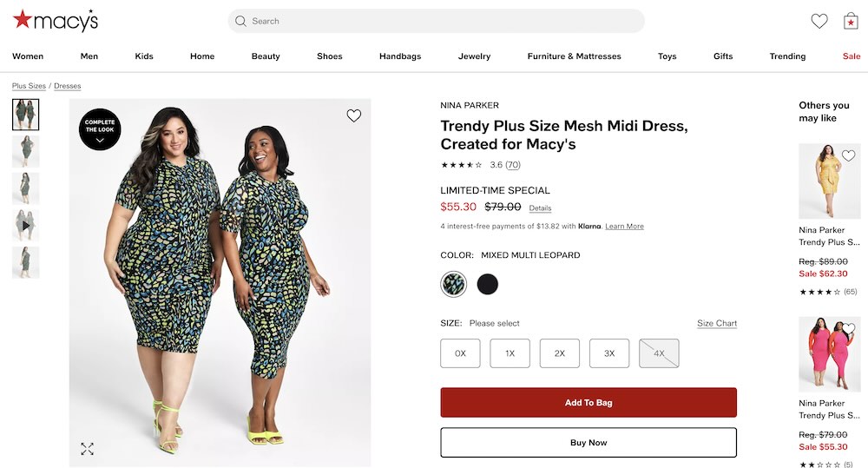
Task: Open price Details link
Action: click(x=540, y=208)
